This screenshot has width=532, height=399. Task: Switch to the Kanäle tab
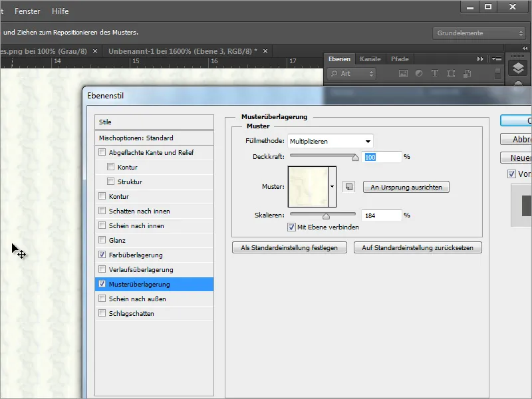[370, 59]
